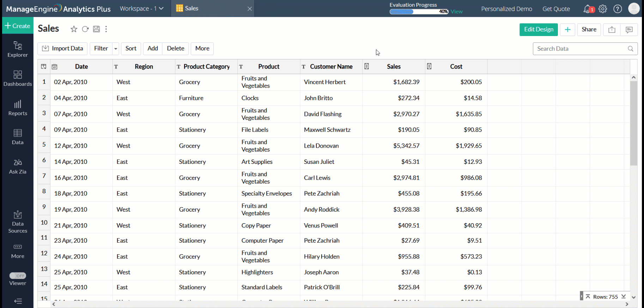The image size is (644, 308).
Task: Toggle the Viewer mode switch
Action: tap(18, 276)
